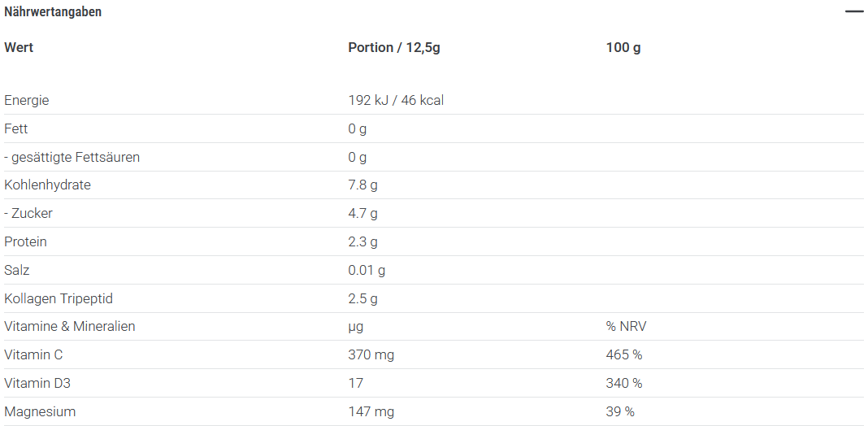
Task: Select the Salz row label
Action: [x=17, y=270]
